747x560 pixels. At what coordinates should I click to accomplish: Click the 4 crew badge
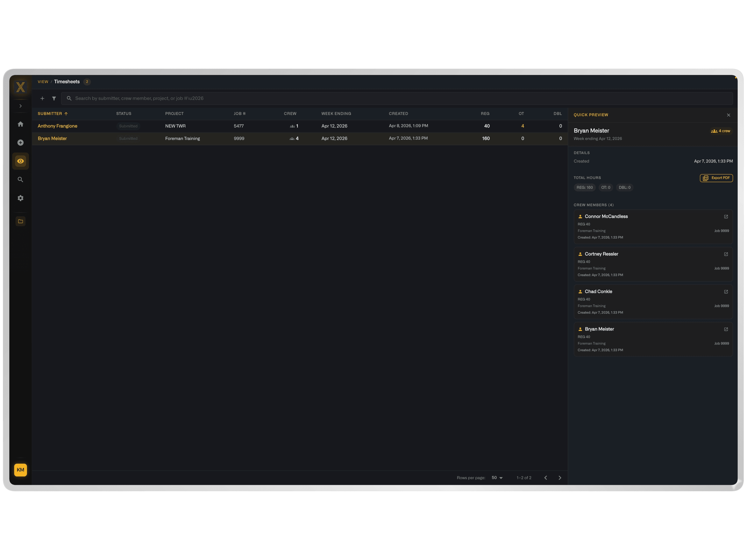(721, 131)
